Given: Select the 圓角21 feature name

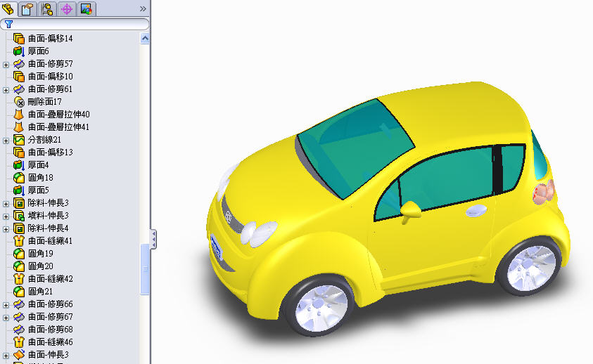Looking at the screenshot, I should point(41,292).
